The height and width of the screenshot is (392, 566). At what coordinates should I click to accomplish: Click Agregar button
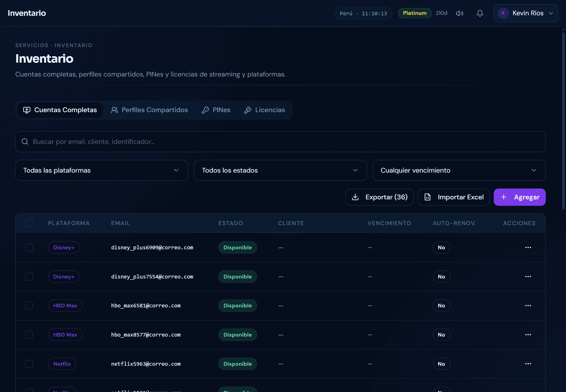(520, 197)
